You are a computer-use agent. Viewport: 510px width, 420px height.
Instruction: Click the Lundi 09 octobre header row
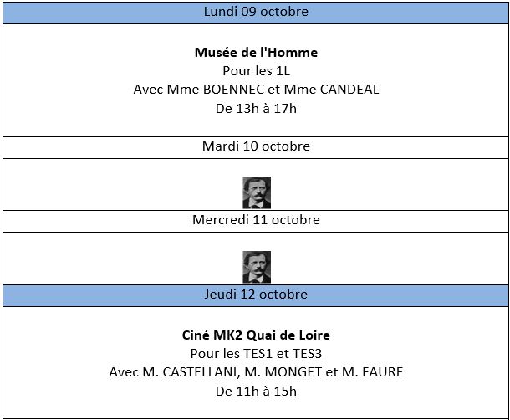point(256,12)
